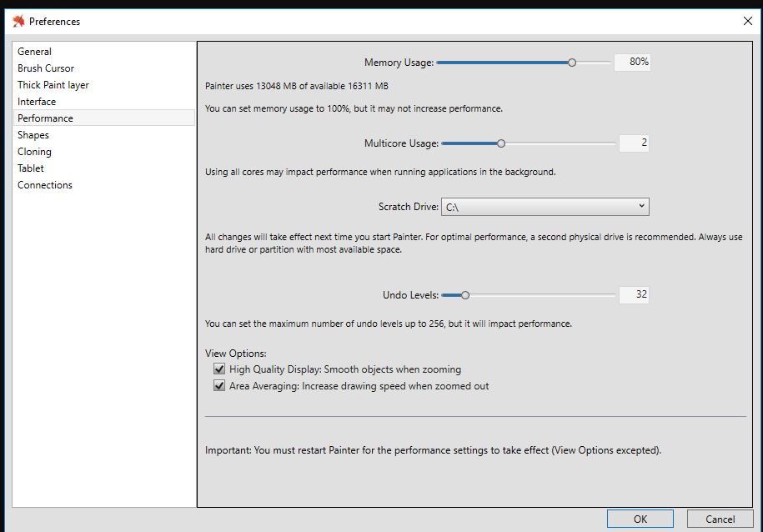Image resolution: width=763 pixels, height=532 pixels.
Task: Go to Cloning preferences
Action: point(103,152)
